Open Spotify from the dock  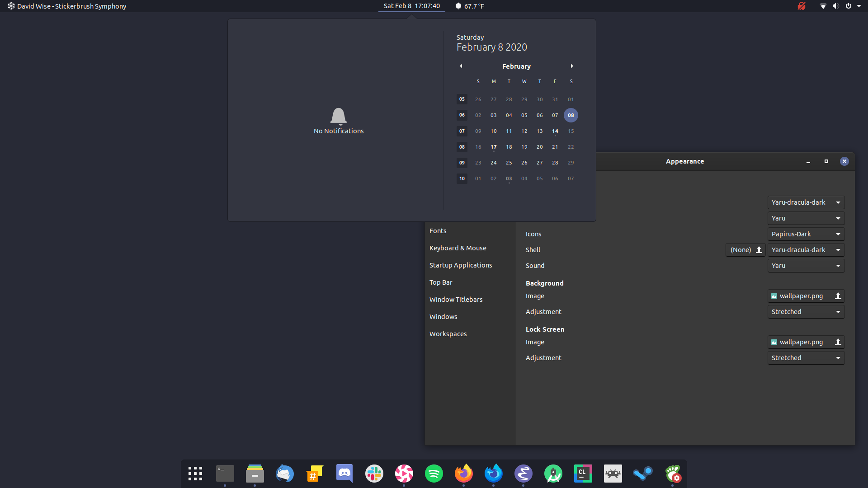[x=434, y=474]
